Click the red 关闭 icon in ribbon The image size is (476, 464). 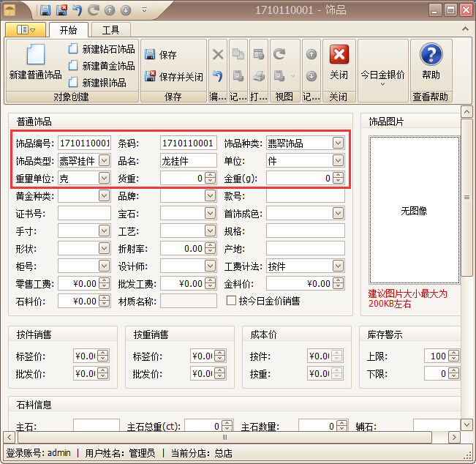pos(339,56)
